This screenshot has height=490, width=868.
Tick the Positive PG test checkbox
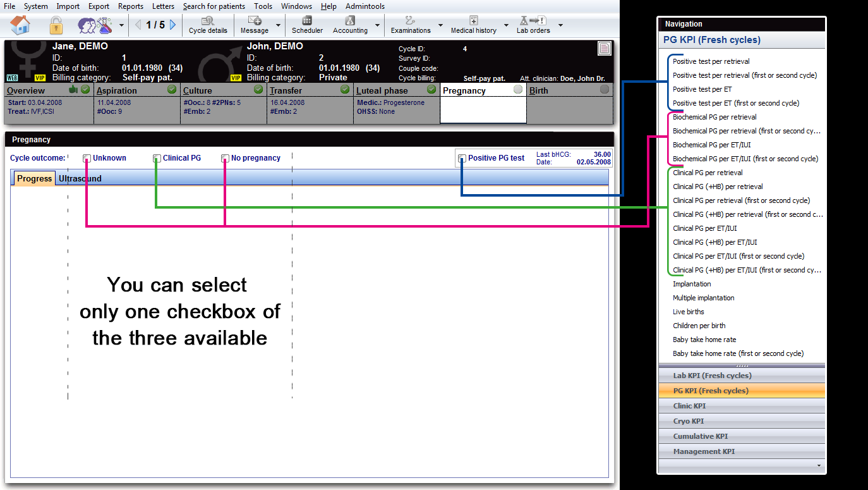[x=462, y=158]
